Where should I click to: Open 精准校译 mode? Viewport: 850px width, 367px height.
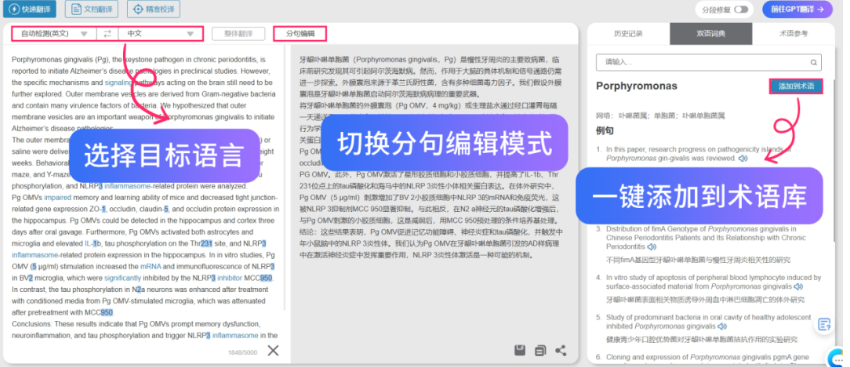153,9
